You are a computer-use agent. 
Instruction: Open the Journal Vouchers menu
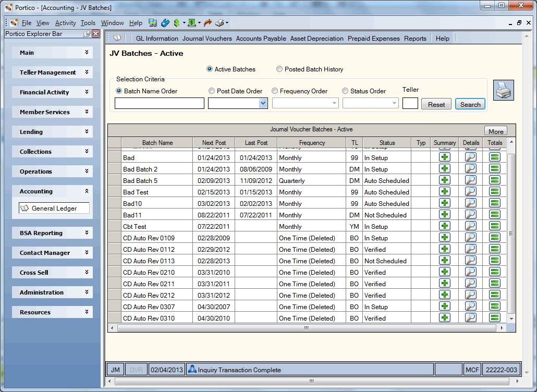point(207,39)
